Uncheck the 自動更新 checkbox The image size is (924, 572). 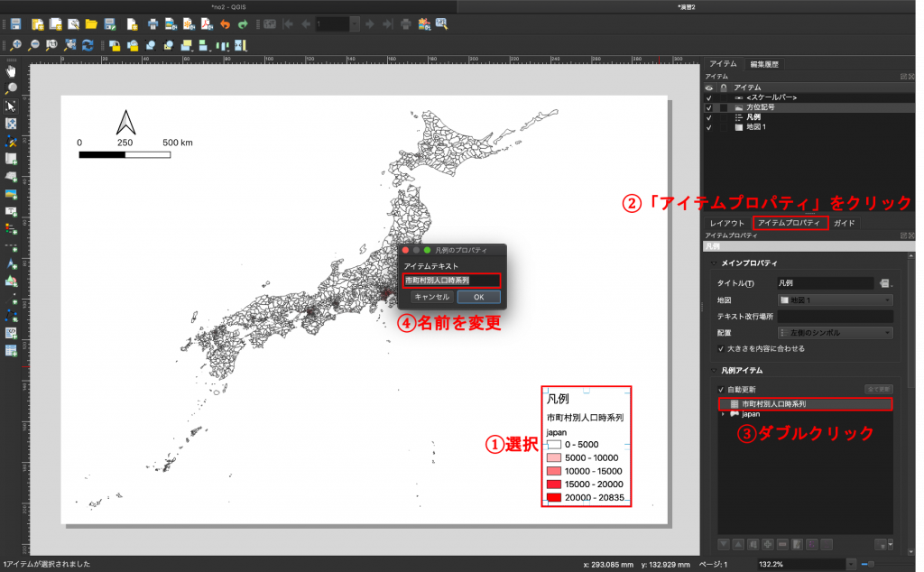pyautogui.click(x=721, y=390)
